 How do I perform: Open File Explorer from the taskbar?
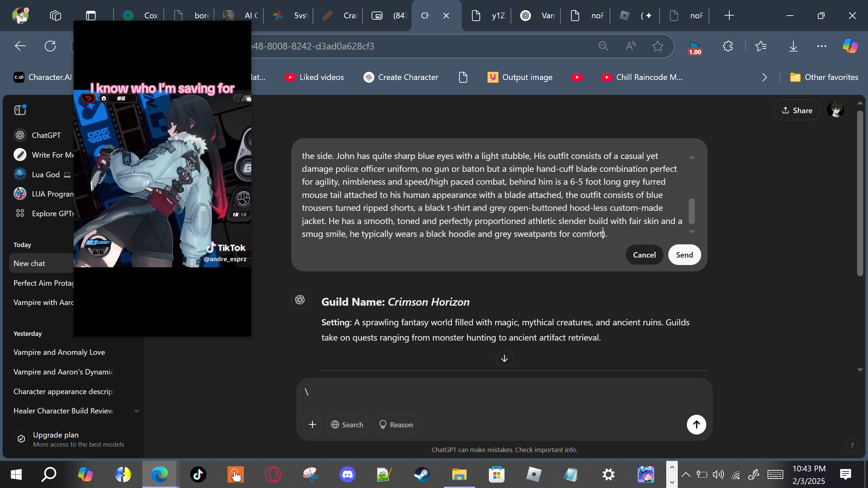click(x=459, y=474)
